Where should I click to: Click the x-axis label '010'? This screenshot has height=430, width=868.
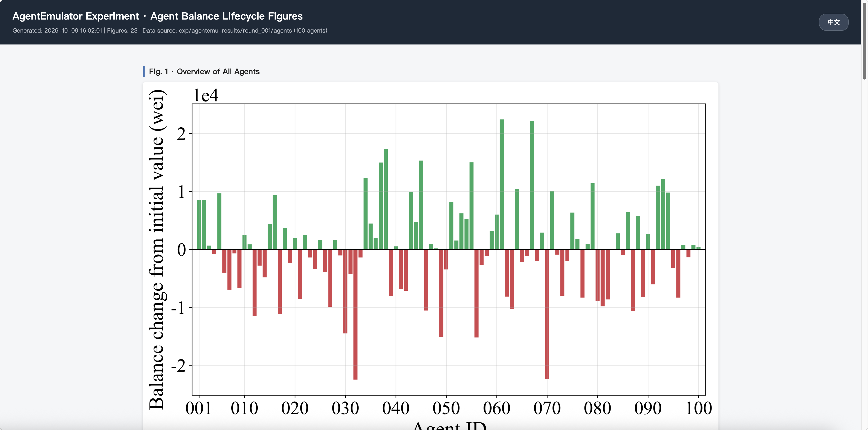tap(244, 408)
